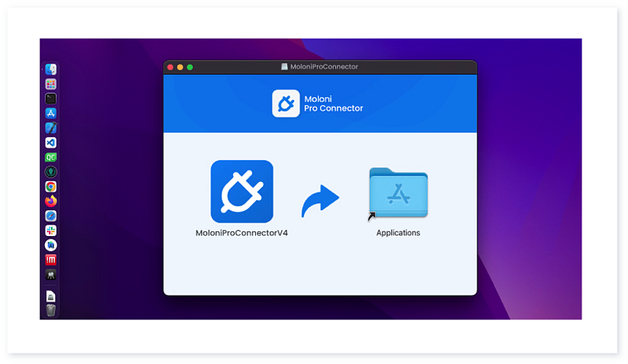Open Terminal from the dock

[x=51, y=99]
